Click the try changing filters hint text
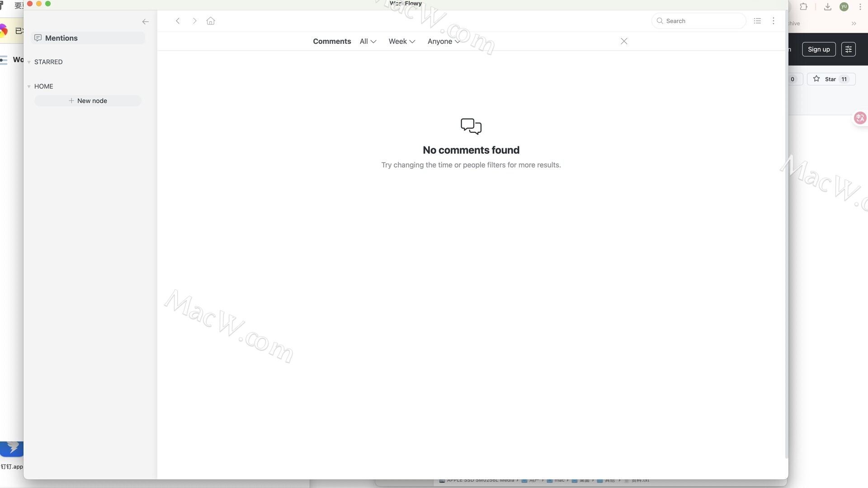Screen dimensions: 868x488 (x=471, y=165)
